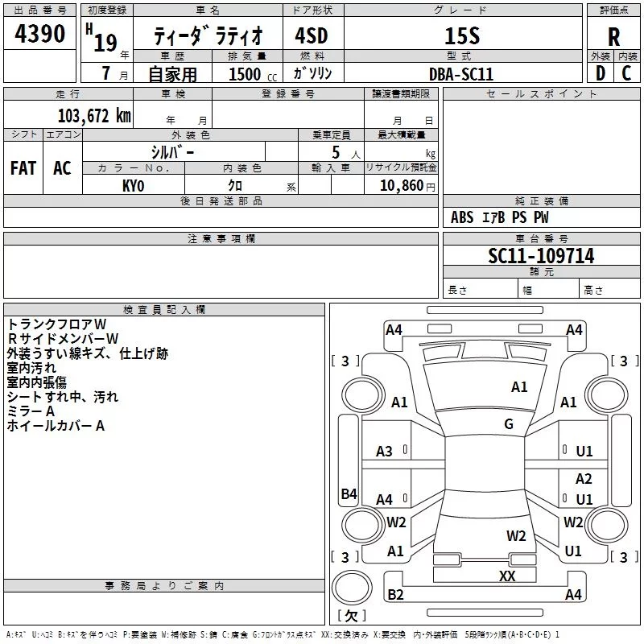Click the interior grade C
This screenshot has height=644, width=644.
point(626,73)
